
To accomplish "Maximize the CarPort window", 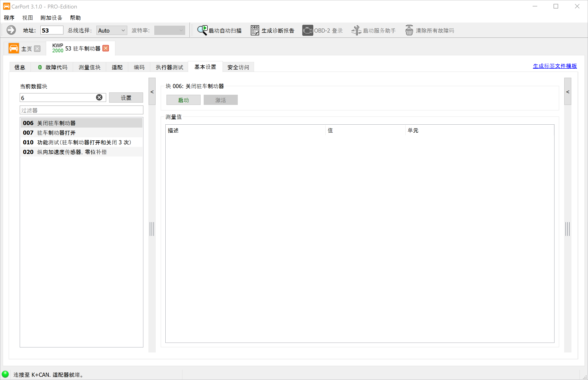I will 556,6.
